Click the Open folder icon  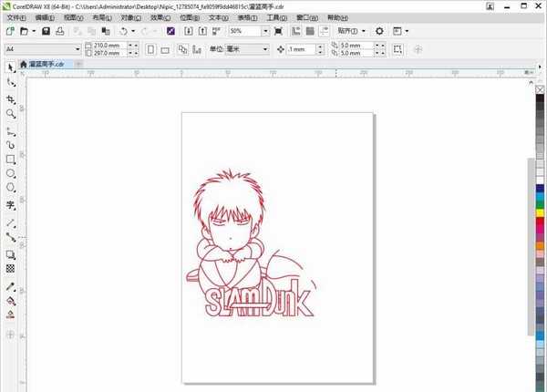(x=24, y=31)
